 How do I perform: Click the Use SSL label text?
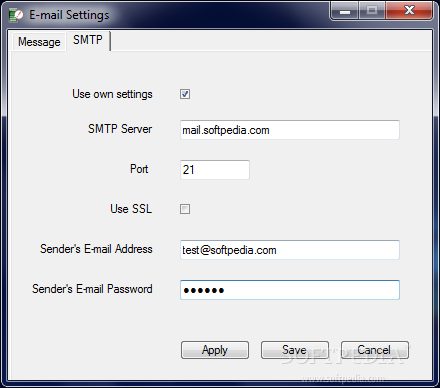point(131,209)
